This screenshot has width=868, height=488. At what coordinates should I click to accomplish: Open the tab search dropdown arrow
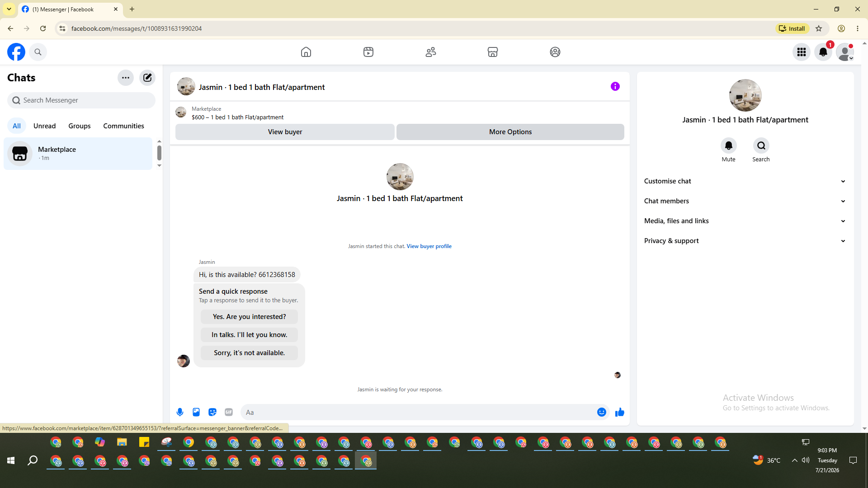[9, 9]
